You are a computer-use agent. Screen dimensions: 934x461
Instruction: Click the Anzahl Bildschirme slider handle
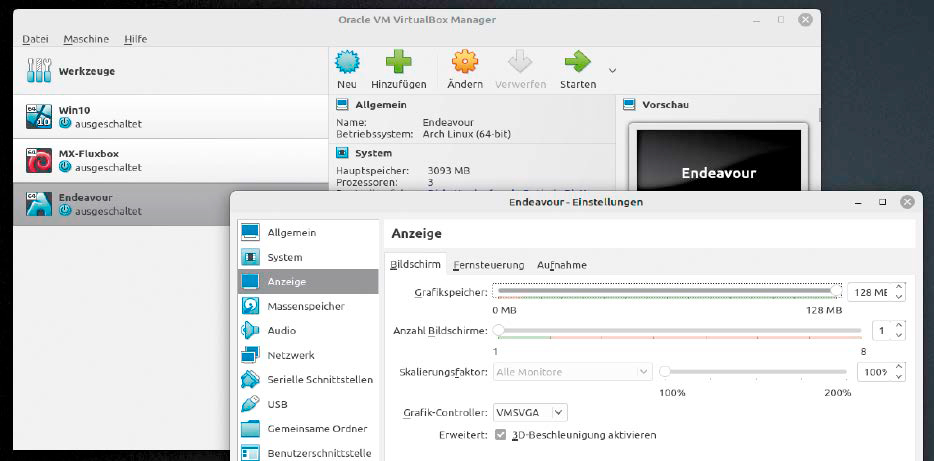pyautogui.click(x=499, y=330)
